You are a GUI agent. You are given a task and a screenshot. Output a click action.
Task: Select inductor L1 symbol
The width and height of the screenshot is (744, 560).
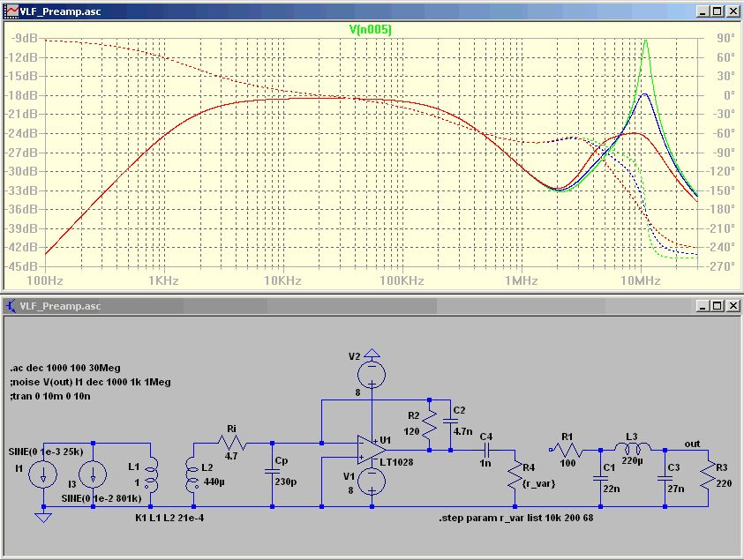coord(151,474)
